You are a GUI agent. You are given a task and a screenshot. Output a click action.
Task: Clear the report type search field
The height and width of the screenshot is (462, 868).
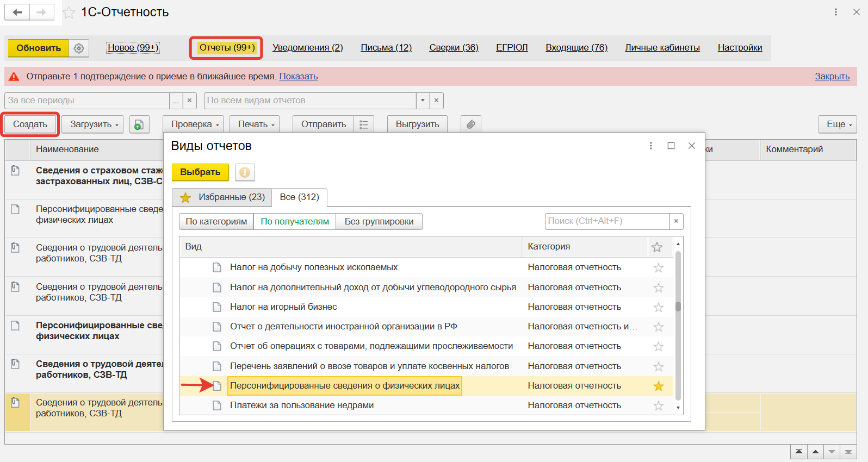676,221
